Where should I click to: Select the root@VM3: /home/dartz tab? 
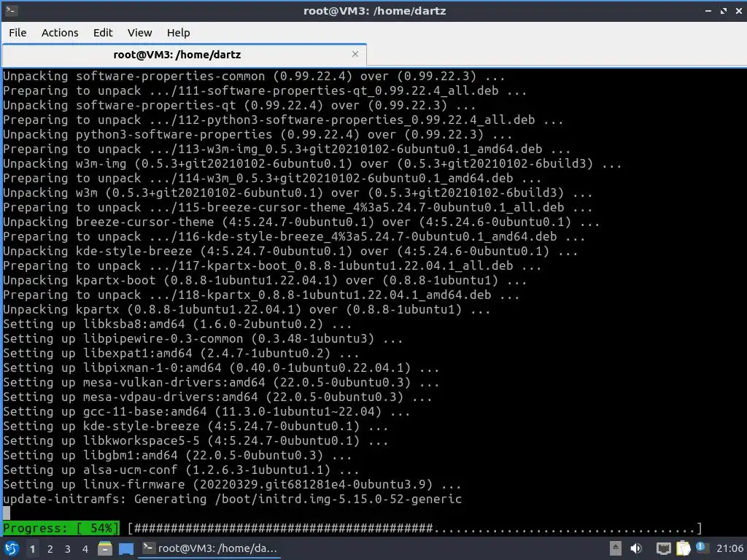(x=185, y=55)
